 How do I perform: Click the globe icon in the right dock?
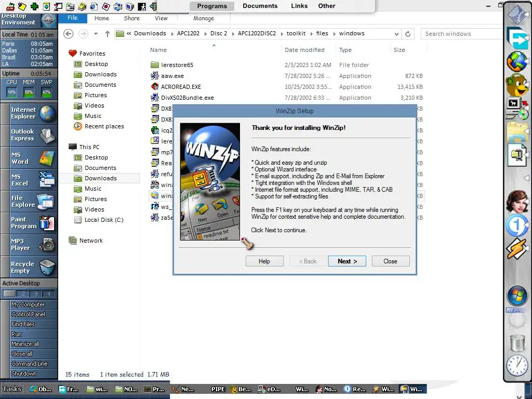tap(517, 62)
